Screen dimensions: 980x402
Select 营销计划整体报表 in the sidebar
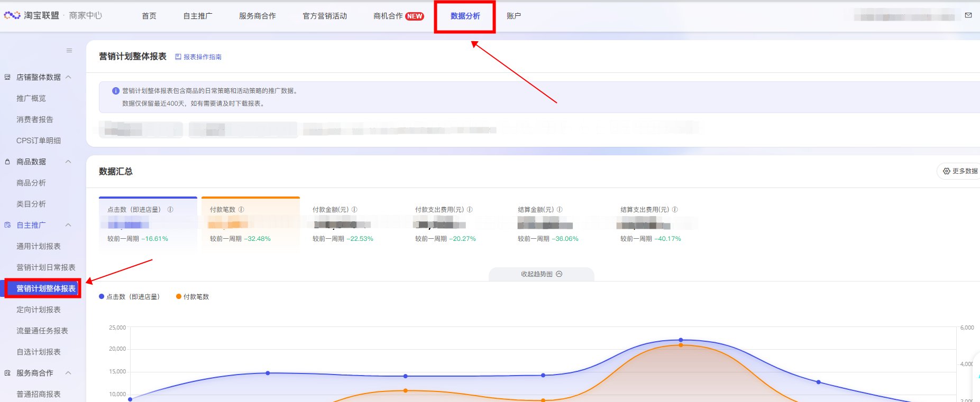pyautogui.click(x=46, y=288)
